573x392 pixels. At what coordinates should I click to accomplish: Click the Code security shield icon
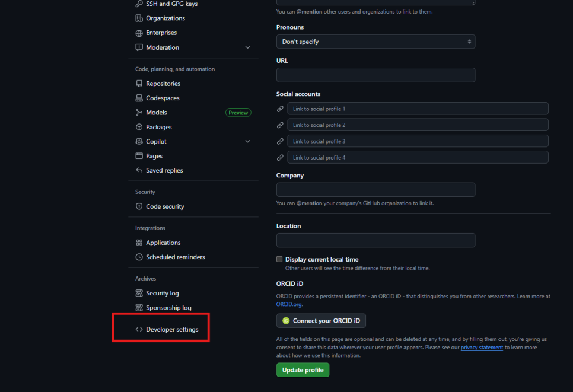[139, 206]
